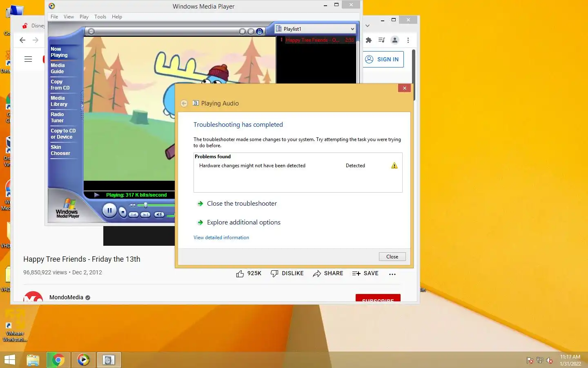The height and width of the screenshot is (368, 588).
Task: Pause playback in Windows Media Player
Action: point(109,211)
